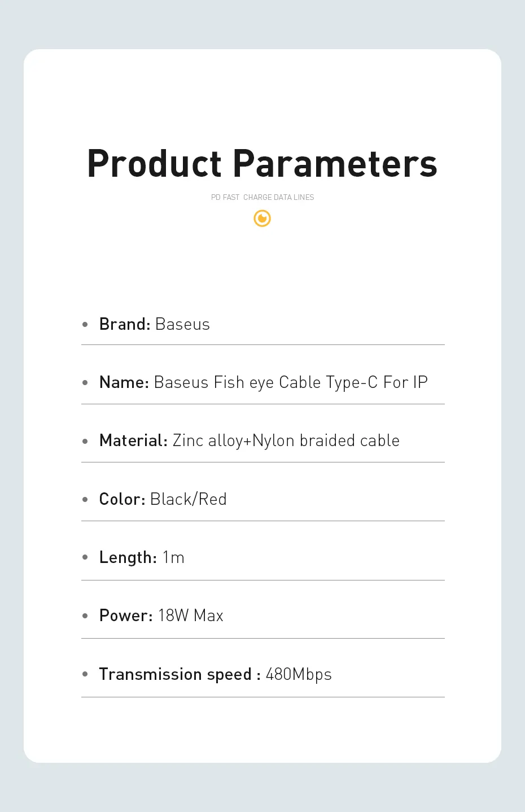Click the bullet point beside Name

tap(85, 382)
